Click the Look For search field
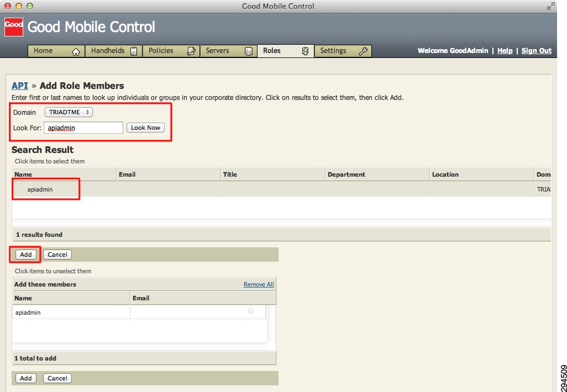Screen dimensions: 567x392 tap(83, 128)
